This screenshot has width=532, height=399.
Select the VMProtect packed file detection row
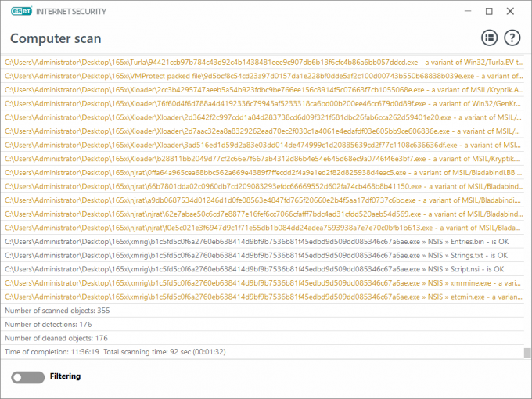[x=264, y=76]
